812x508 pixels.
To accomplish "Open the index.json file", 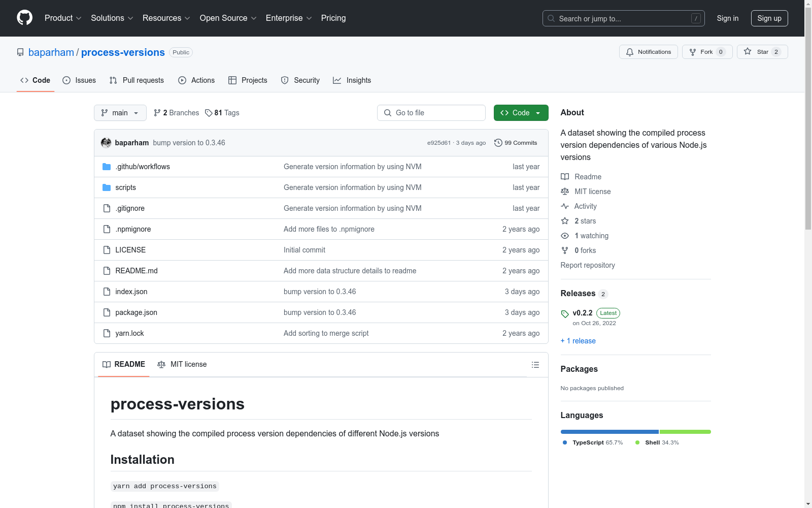I will pos(131,292).
